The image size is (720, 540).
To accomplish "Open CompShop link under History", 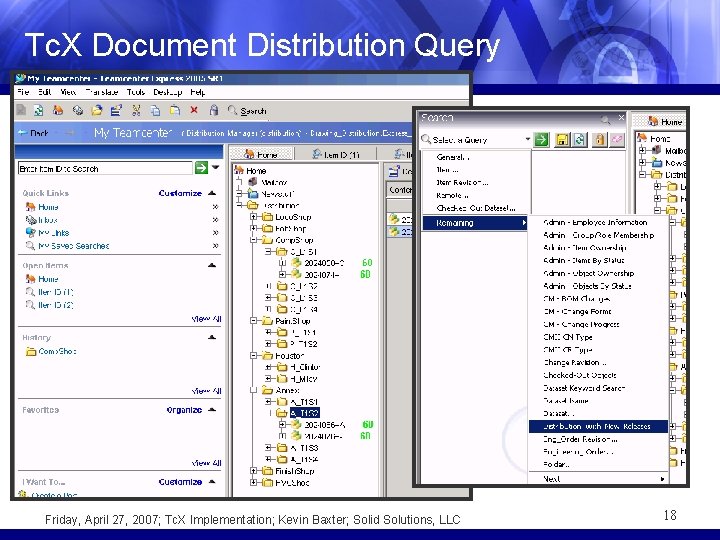I will (x=57, y=351).
